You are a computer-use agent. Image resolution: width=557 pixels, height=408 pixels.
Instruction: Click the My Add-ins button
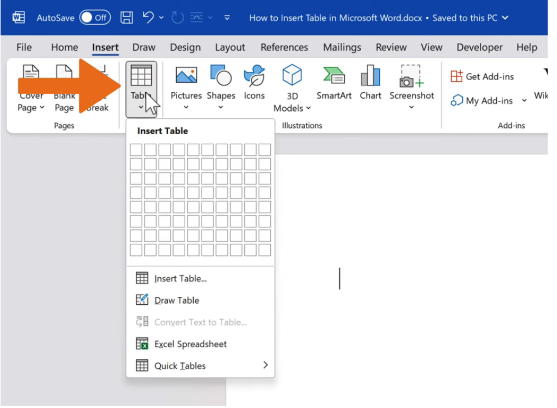pos(482,100)
